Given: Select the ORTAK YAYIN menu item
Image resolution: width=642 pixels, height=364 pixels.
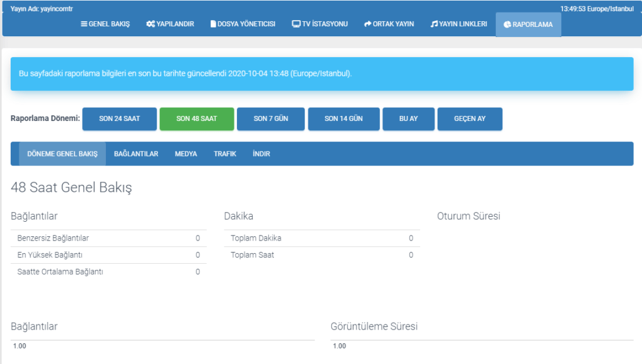Looking at the screenshot, I should pos(389,24).
